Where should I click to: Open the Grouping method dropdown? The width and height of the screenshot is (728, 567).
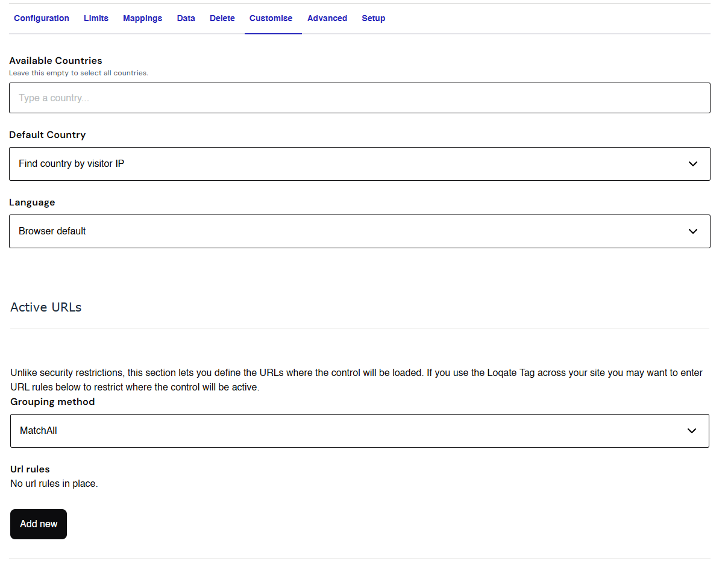[x=360, y=431]
